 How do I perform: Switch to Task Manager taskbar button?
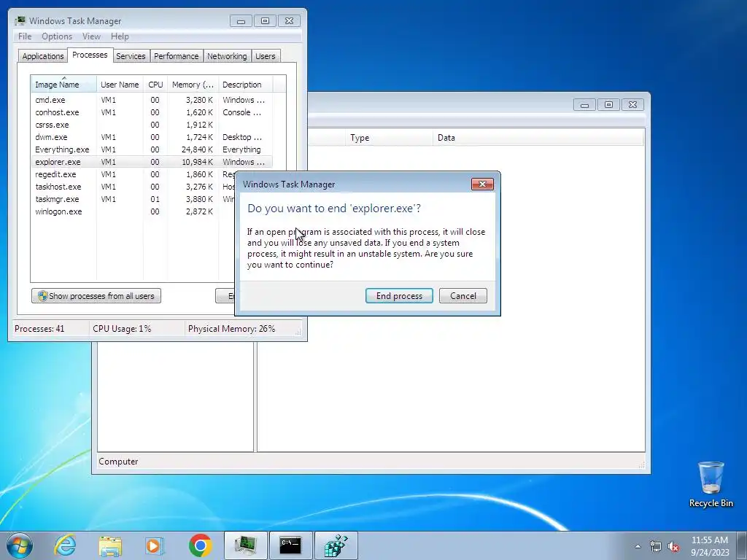coord(245,545)
